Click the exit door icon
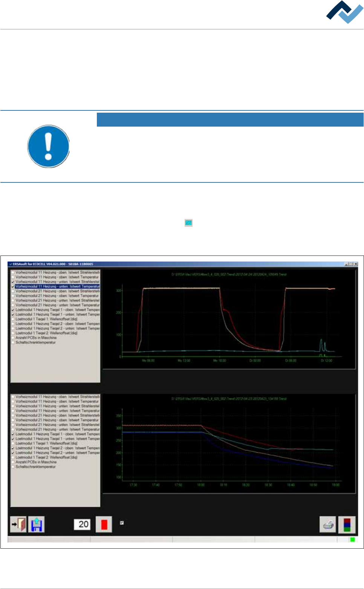364x589 pixels. pos(18,524)
